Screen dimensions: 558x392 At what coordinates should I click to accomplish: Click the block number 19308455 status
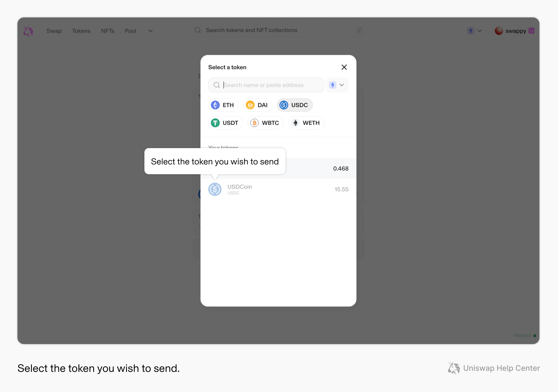[x=524, y=336]
